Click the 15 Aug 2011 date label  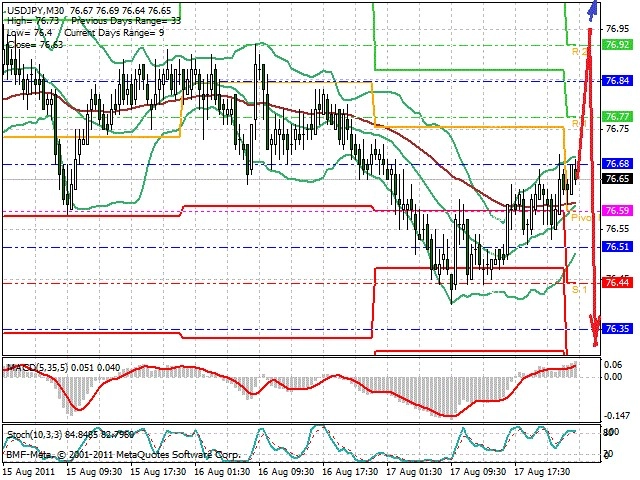click(29, 469)
